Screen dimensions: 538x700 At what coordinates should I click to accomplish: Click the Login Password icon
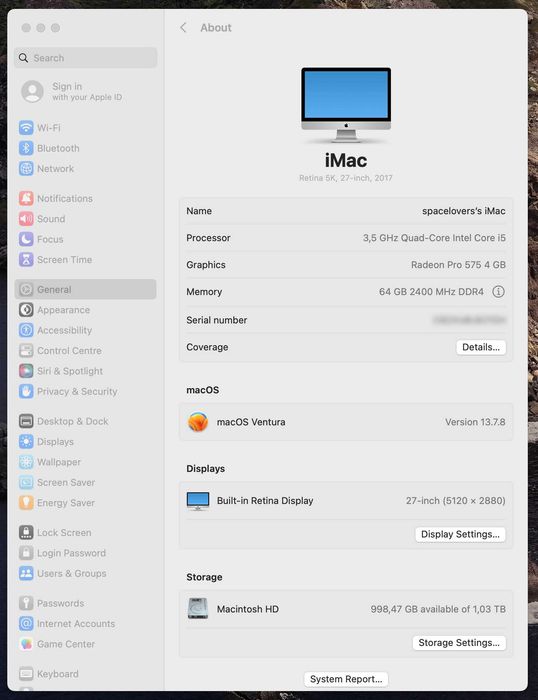[26, 553]
